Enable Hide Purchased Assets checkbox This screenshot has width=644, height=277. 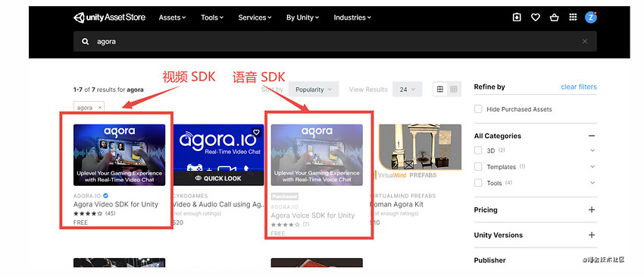pos(478,109)
